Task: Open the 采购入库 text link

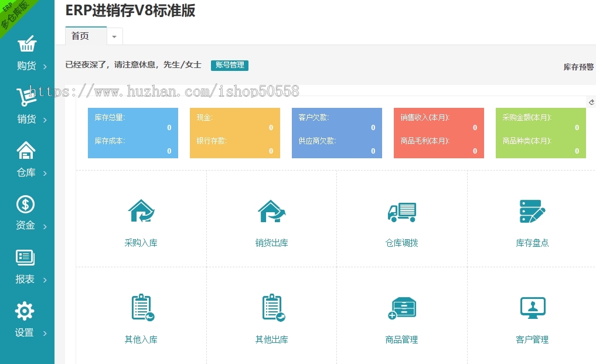Action: coord(141,243)
